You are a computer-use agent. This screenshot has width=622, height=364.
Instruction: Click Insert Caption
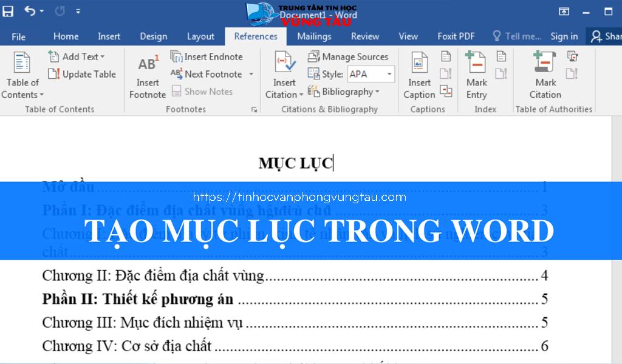[419, 76]
